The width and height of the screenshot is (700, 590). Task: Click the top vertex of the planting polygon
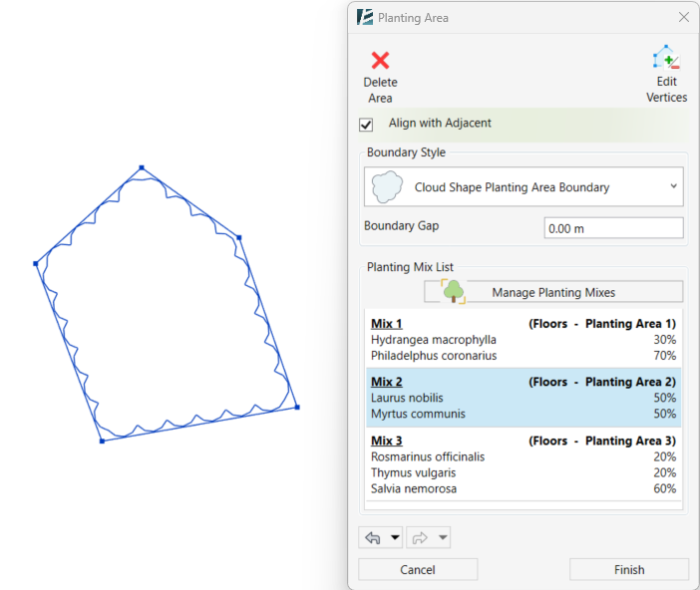click(142, 167)
